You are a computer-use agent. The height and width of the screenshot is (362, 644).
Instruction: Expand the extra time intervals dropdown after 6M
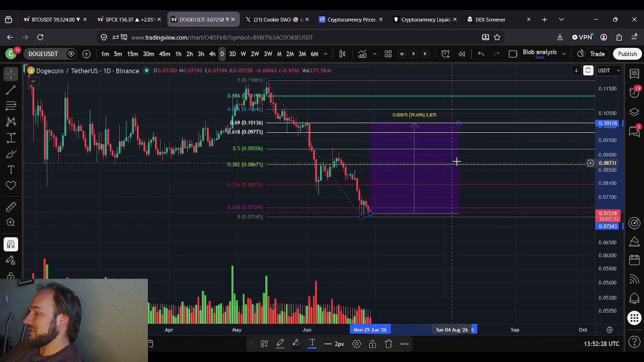click(326, 54)
